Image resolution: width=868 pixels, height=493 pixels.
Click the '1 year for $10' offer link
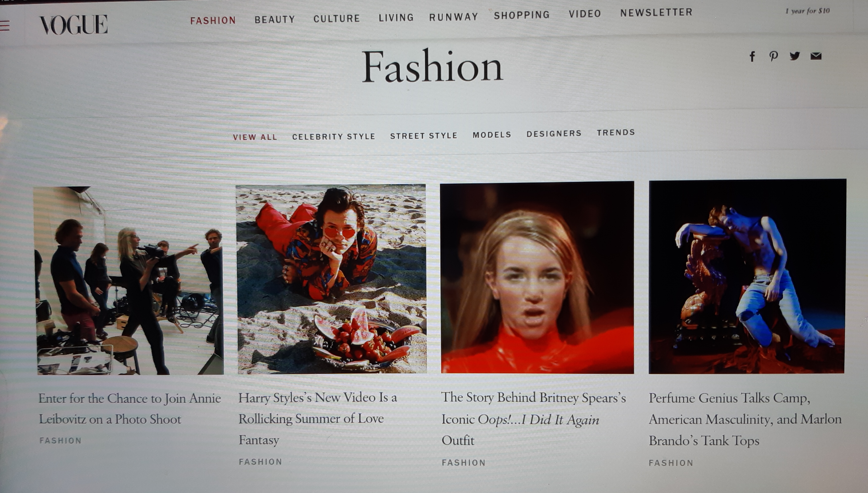807,11
